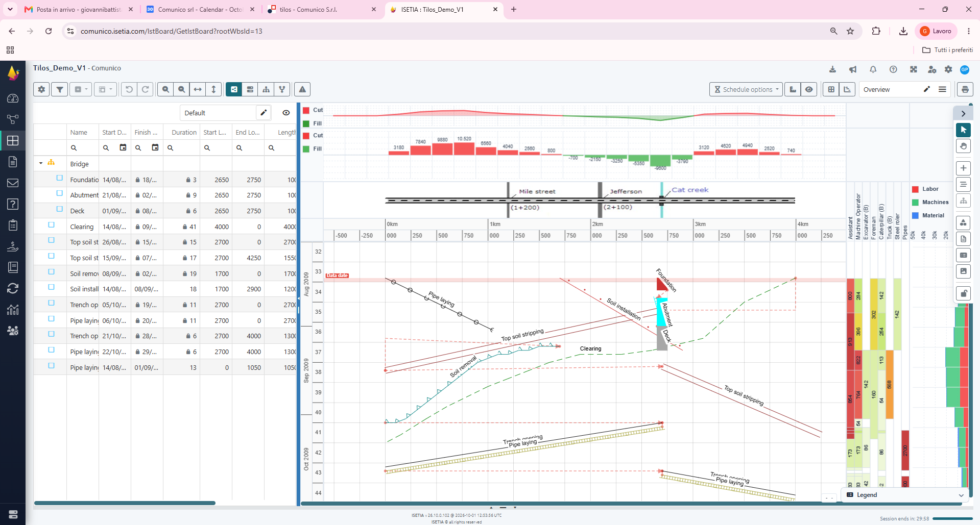The image size is (980, 525).
Task: Open the settings gear in the toolbar
Action: pyautogui.click(x=41, y=89)
